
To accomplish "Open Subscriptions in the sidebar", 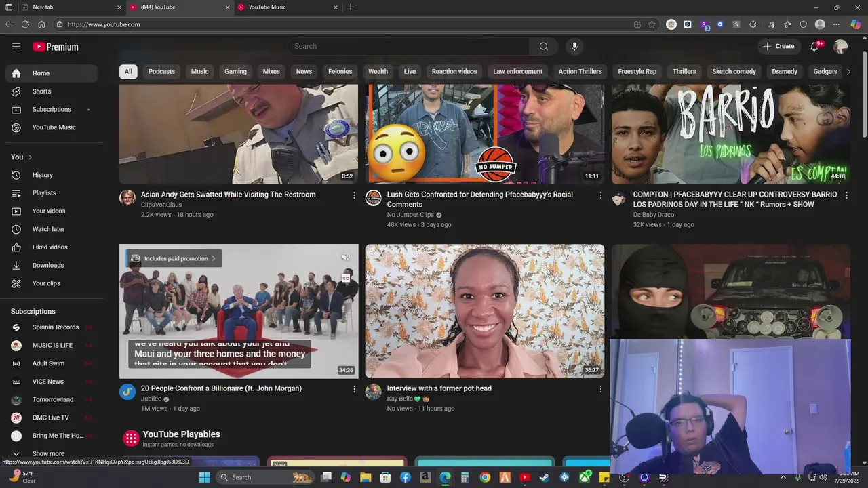I will click(x=52, y=110).
